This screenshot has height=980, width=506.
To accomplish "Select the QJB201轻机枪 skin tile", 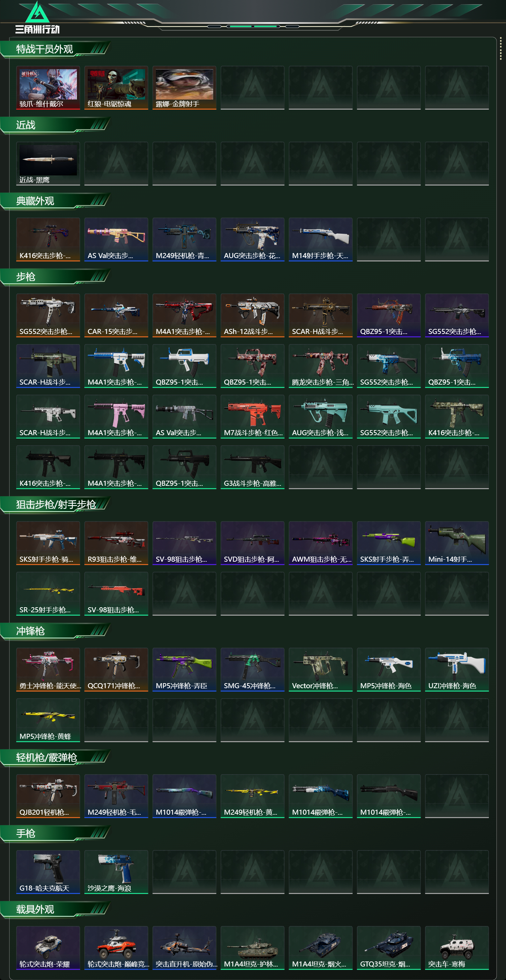I will pyautogui.click(x=48, y=796).
